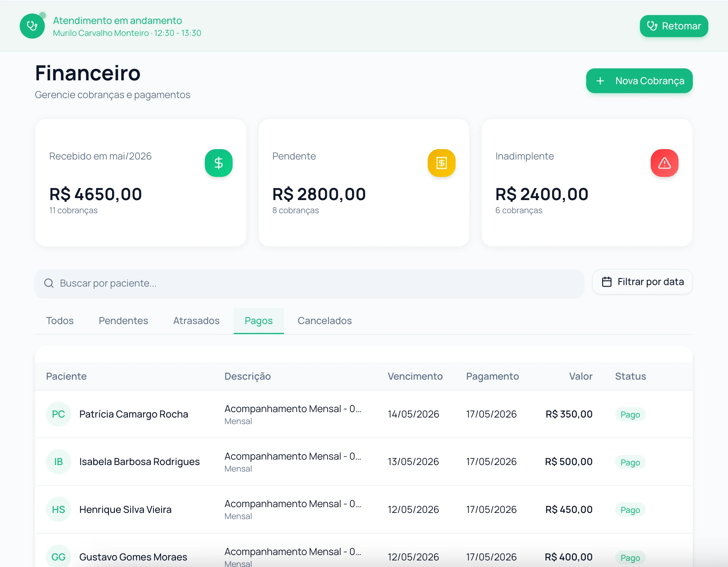728x567 pixels.
Task: Click the Status column header
Action: coord(630,376)
